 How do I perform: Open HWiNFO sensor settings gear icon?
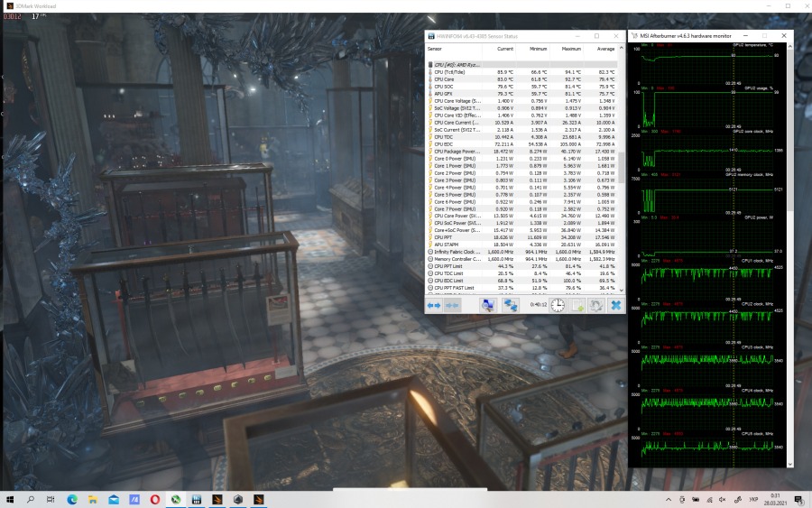pyautogui.click(x=596, y=306)
